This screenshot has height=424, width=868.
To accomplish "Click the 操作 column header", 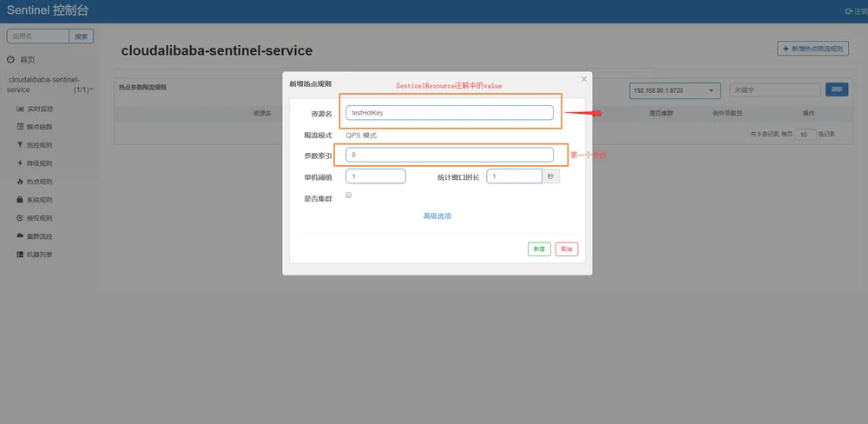I will (x=809, y=113).
